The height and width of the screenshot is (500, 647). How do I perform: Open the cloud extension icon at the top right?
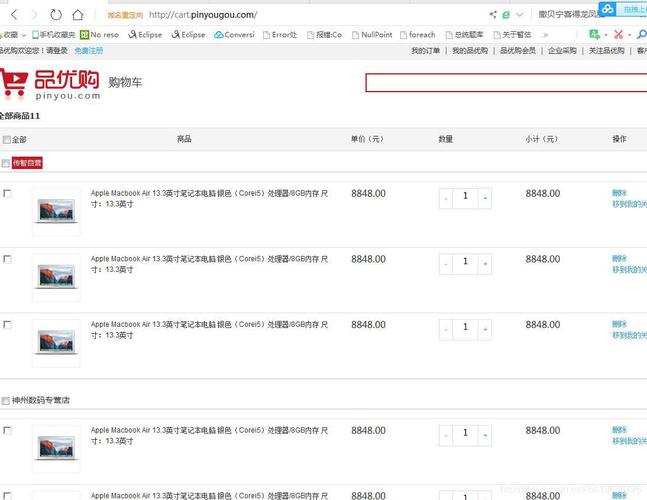click(607, 8)
